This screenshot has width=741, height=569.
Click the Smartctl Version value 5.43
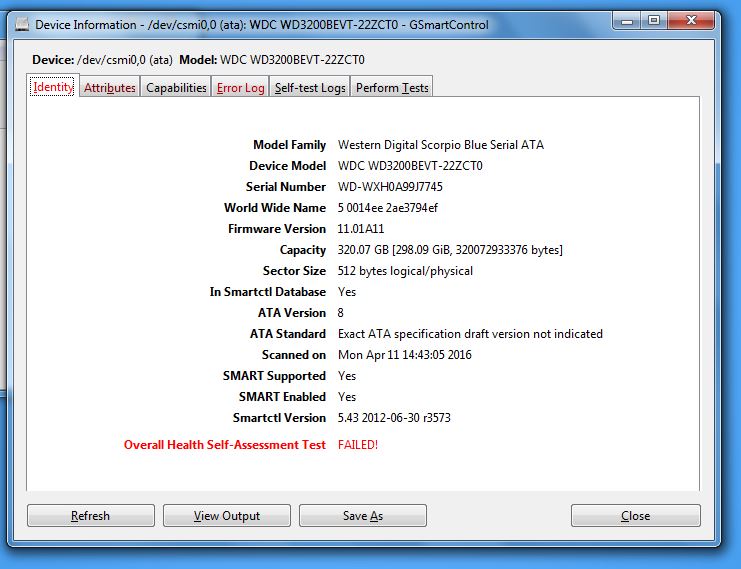click(x=394, y=418)
